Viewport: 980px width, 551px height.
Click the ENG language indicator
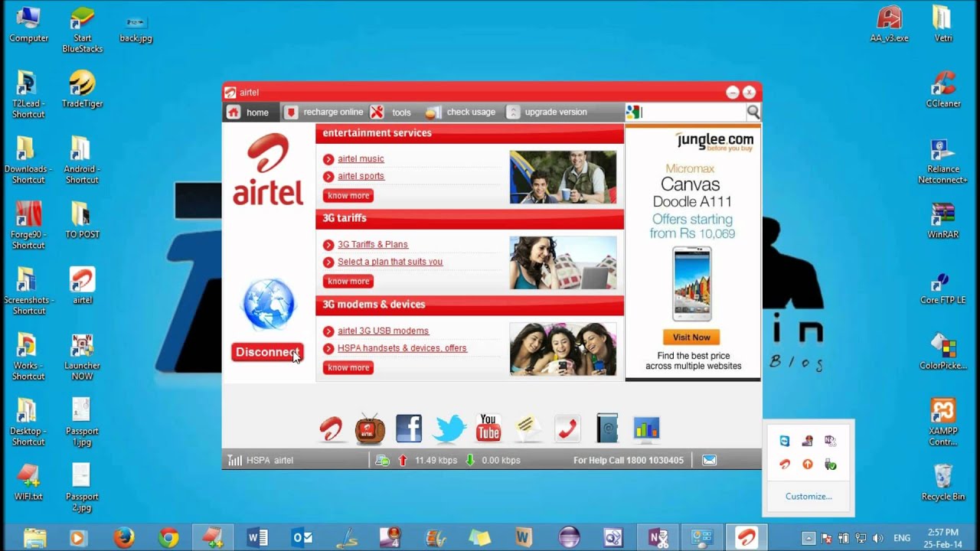[x=902, y=538]
